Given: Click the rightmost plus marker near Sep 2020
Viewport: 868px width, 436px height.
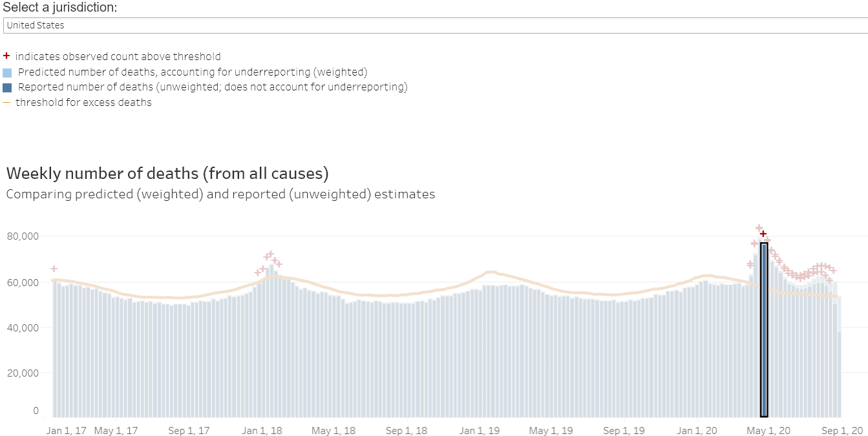Looking at the screenshot, I should click(833, 270).
